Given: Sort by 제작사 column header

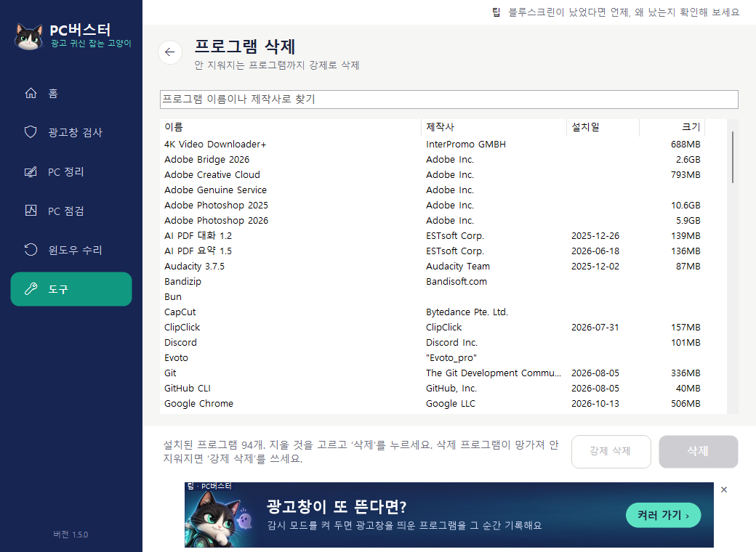Looking at the screenshot, I should click(494, 127).
